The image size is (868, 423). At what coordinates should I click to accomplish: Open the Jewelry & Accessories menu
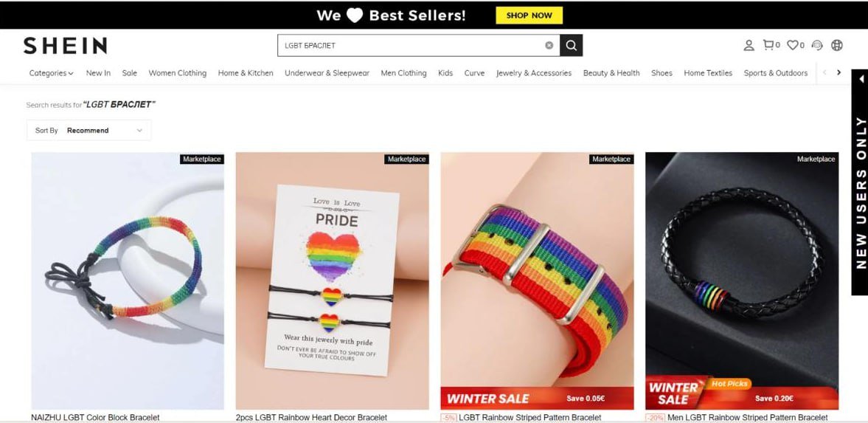point(534,73)
